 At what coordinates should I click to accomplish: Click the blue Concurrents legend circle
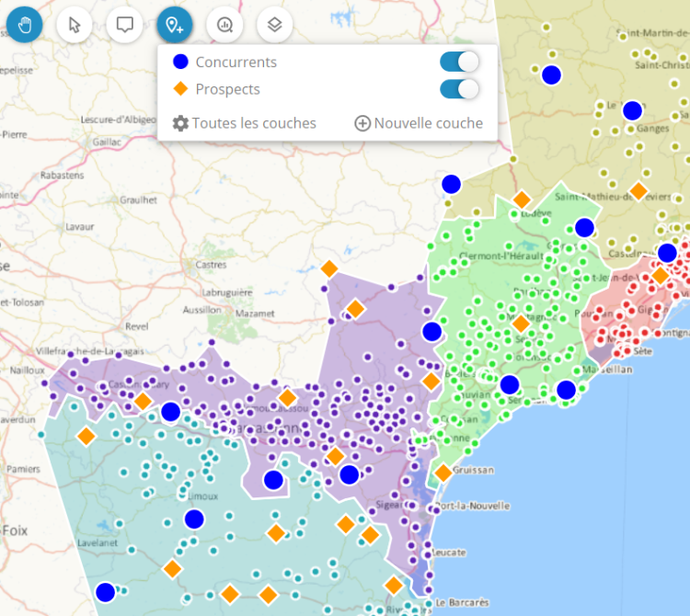(x=180, y=63)
